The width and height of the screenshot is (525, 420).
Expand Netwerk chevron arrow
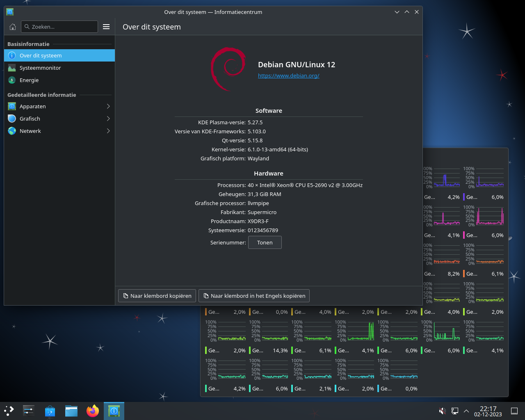(108, 131)
